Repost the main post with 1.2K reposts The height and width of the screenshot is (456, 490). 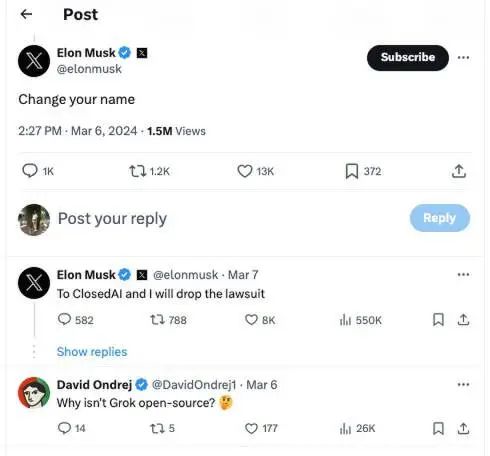point(138,171)
